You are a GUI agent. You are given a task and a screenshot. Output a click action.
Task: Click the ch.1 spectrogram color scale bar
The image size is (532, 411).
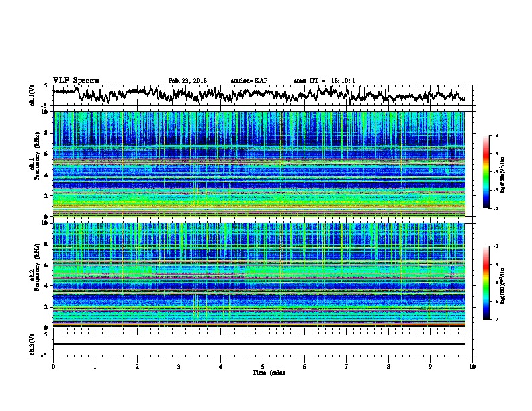486,172
